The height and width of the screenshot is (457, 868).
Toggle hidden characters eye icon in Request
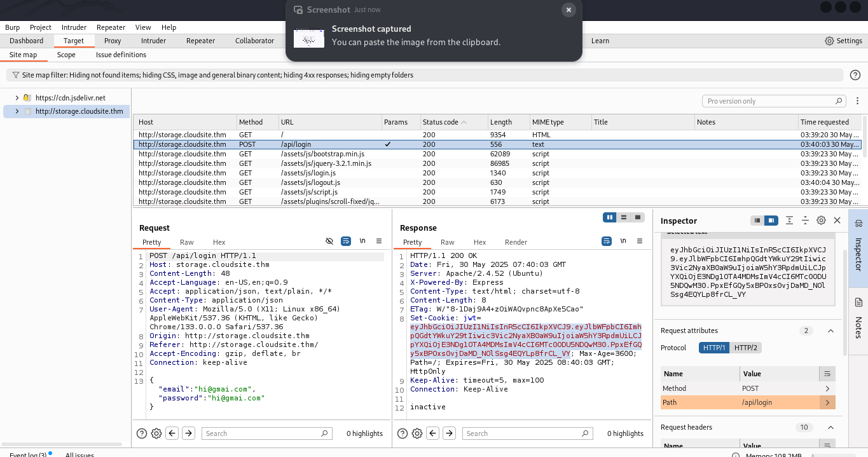[329, 242]
